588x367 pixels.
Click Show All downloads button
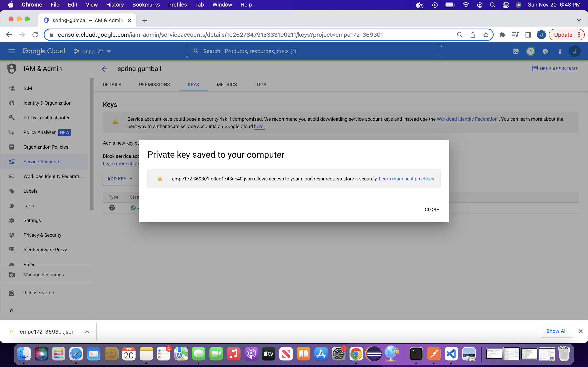pyautogui.click(x=556, y=331)
